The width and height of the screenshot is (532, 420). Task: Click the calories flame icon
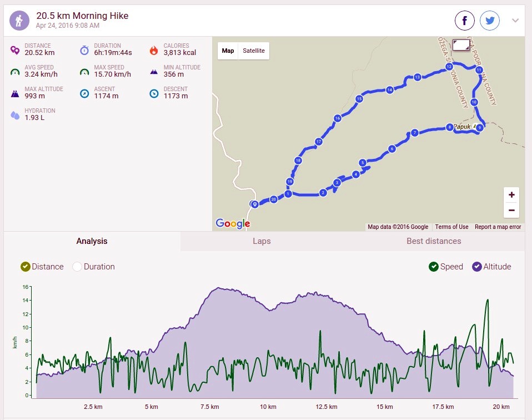(154, 50)
